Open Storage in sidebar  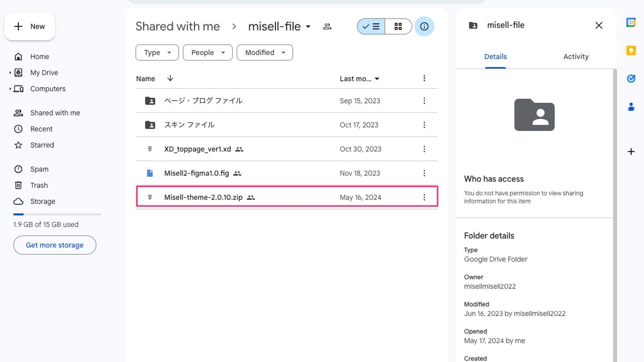click(42, 201)
